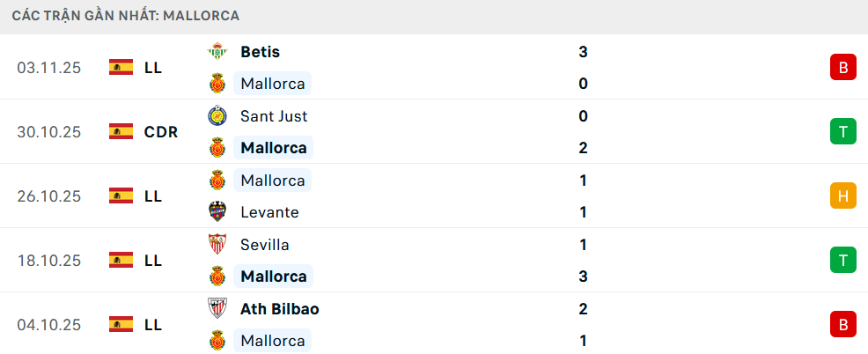Image resolution: width=868 pixels, height=354 pixels.
Task: Click the Betis club crest icon
Action: click(217, 52)
